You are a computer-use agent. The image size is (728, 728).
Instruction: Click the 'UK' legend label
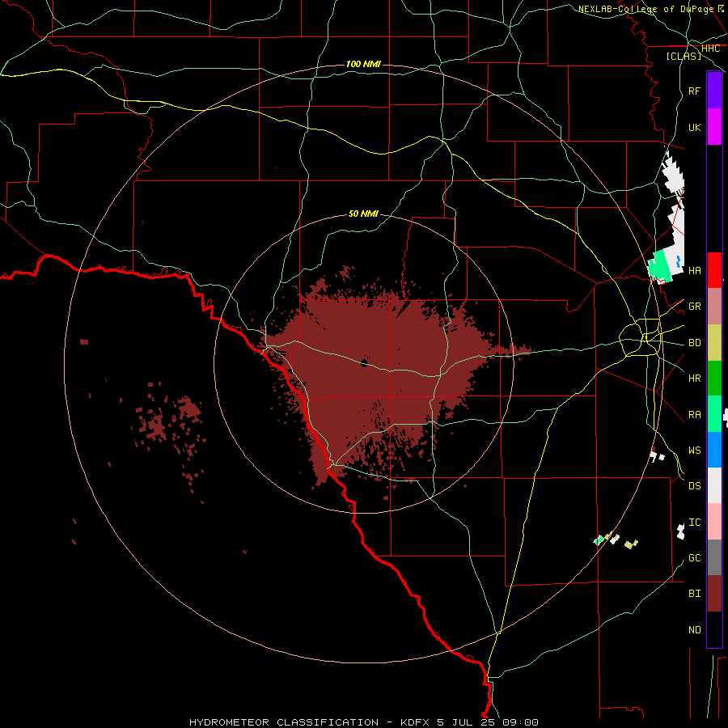point(694,127)
